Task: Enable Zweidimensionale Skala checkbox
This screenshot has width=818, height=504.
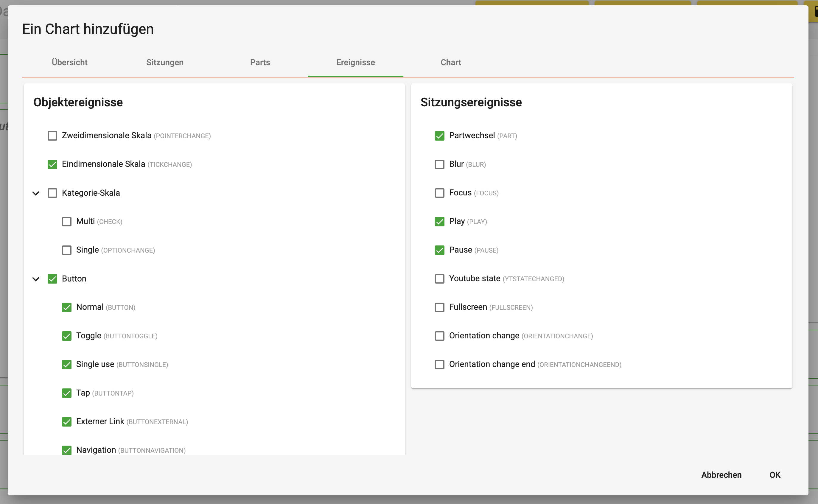Action: click(x=52, y=136)
